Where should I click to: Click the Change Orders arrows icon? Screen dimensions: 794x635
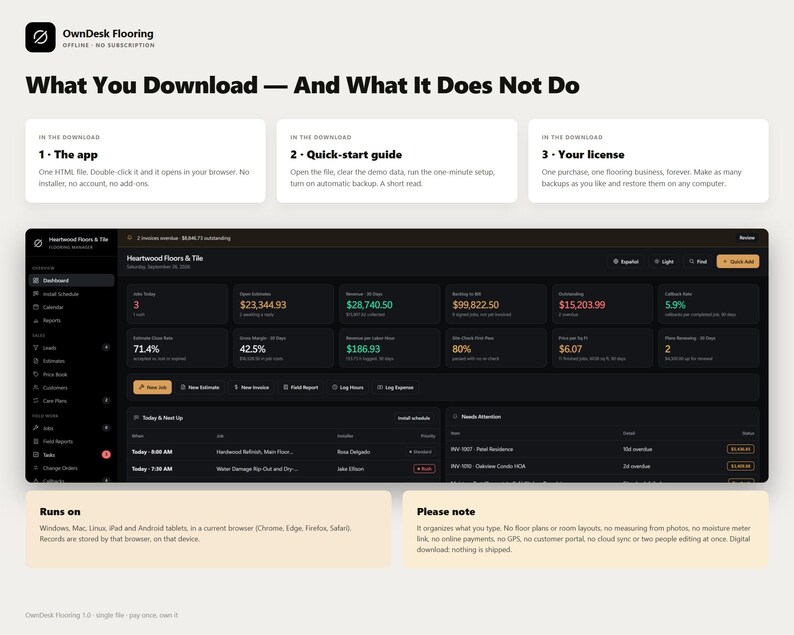coord(36,468)
